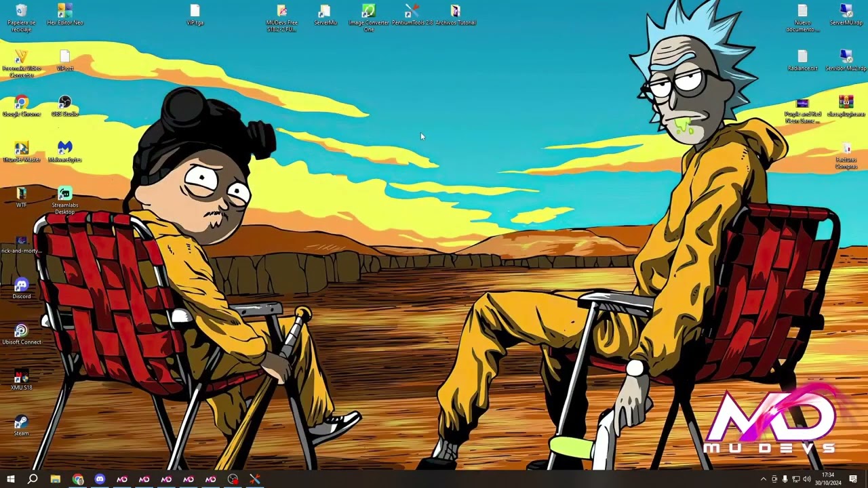The width and height of the screenshot is (868, 488).
Task: Open taskbar Search
Action: click(x=33, y=479)
